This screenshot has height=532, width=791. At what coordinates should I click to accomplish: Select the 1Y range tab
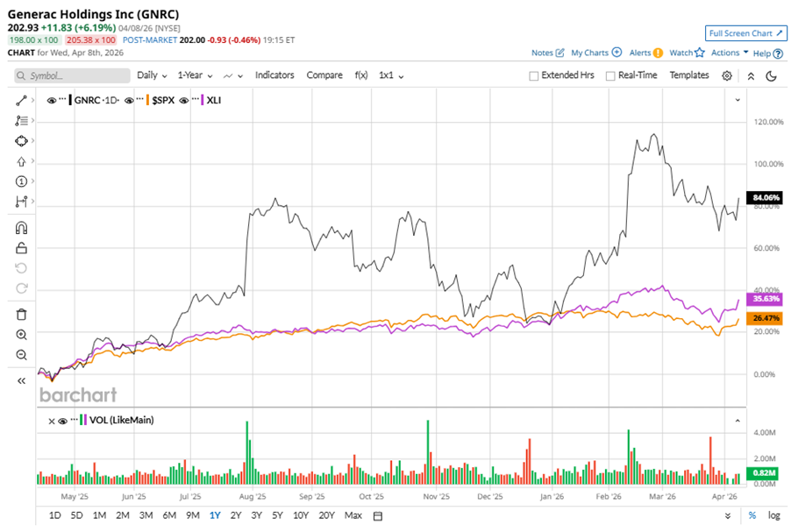click(215, 515)
